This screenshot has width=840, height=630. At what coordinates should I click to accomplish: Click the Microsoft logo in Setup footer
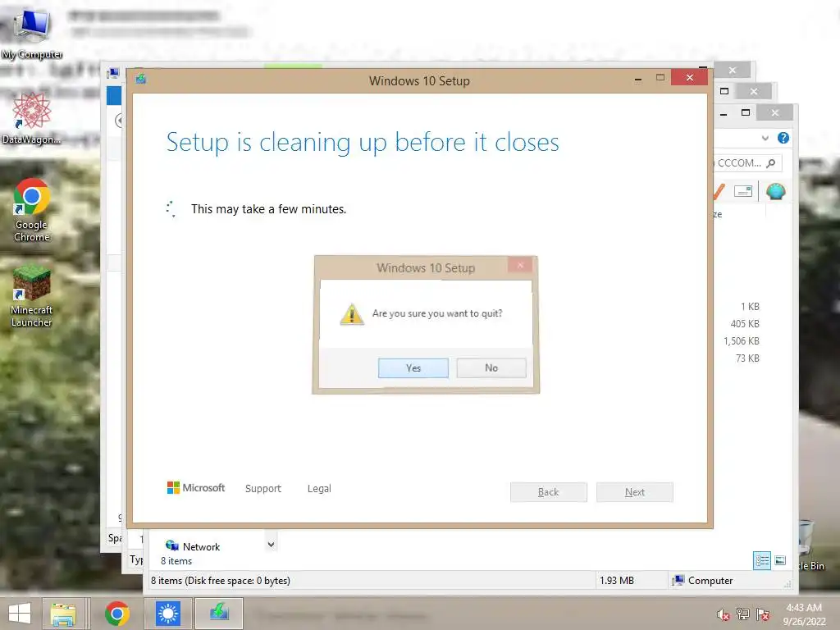click(x=196, y=488)
